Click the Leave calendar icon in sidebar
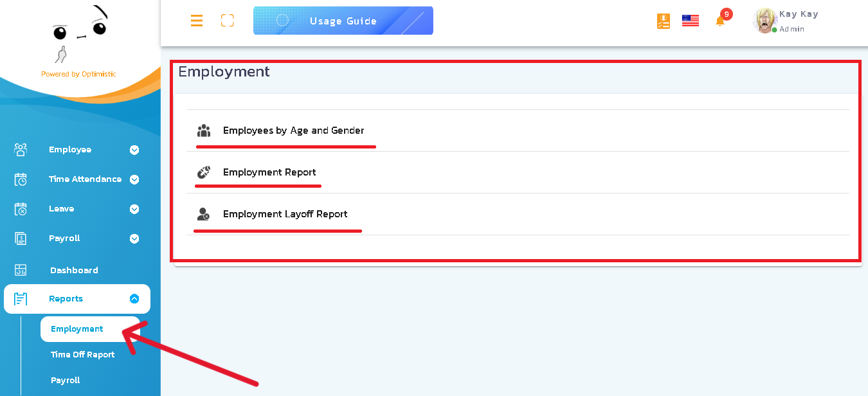The height and width of the screenshot is (396, 868). (x=20, y=208)
